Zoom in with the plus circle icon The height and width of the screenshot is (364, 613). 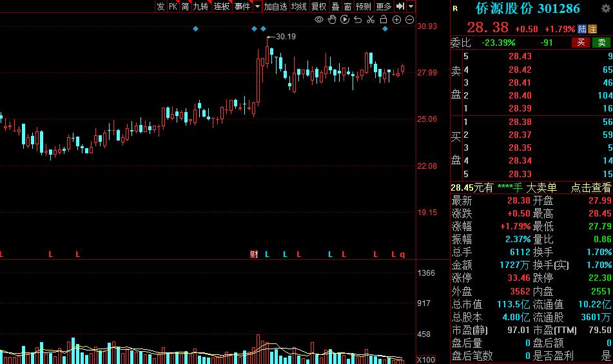(x=396, y=19)
